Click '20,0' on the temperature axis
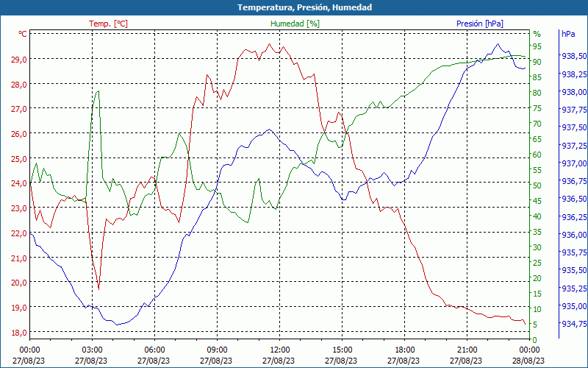This screenshot has width=588, height=368. pyautogui.click(x=19, y=283)
